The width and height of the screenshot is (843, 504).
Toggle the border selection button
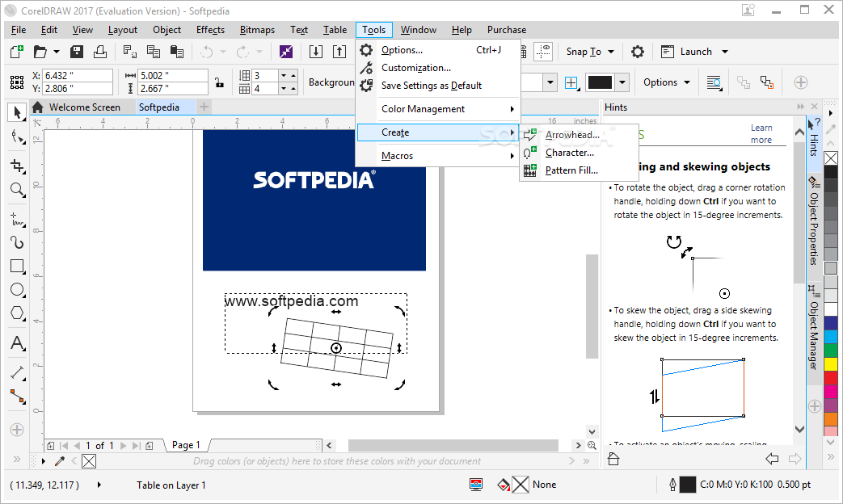point(571,82)
